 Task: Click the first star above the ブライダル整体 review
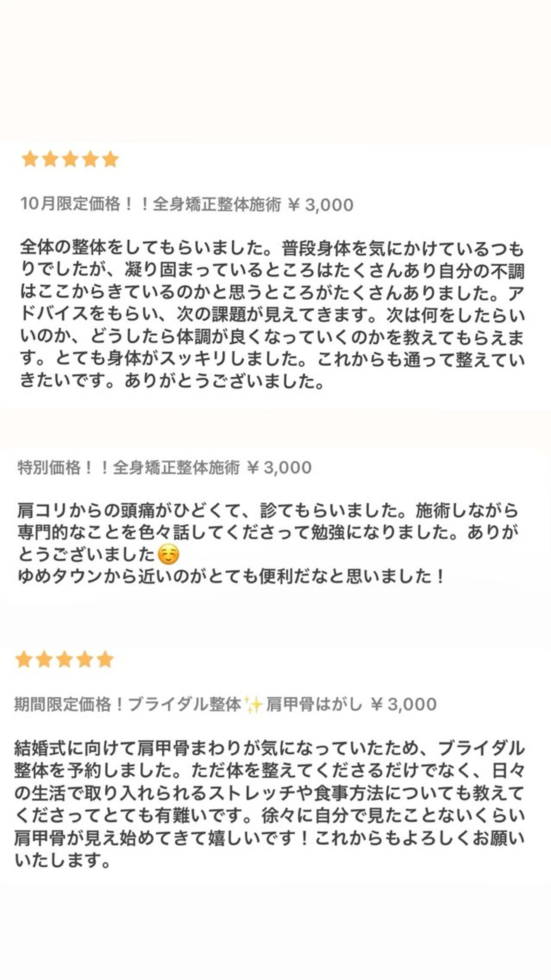point(24,659)
